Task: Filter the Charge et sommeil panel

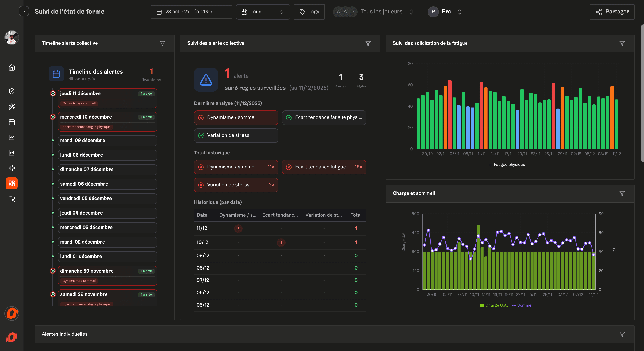Action: pos(622,193)
